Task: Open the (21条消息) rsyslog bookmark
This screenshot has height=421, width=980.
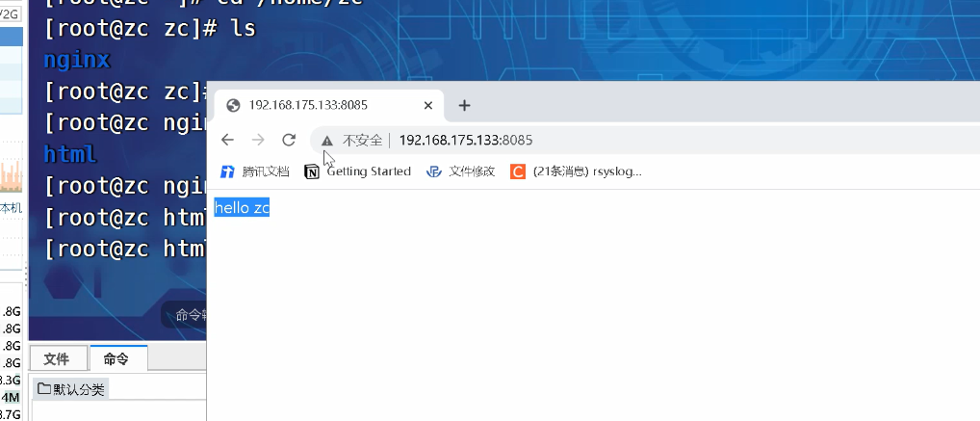Action: point(577,171)
